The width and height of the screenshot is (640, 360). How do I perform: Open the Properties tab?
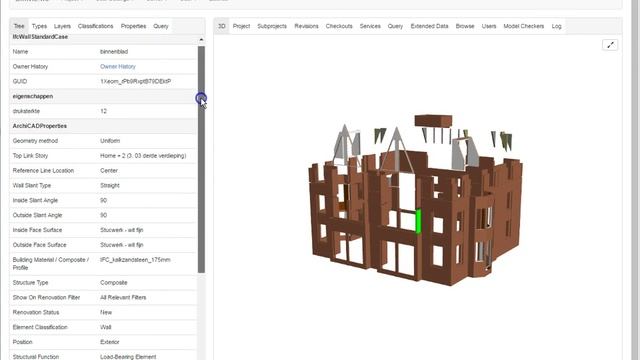[x=133, y=26]
